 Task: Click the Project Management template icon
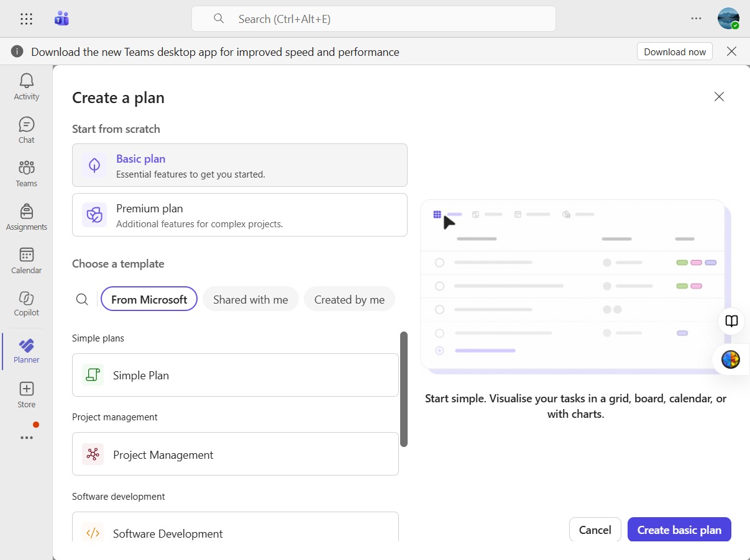coord(93,454)
